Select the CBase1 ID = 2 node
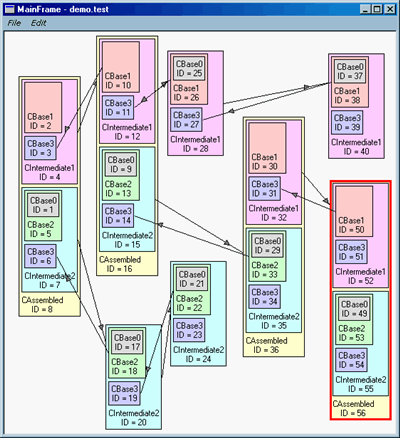The width and height of the screenshot is (400, 438). (43, 107)
